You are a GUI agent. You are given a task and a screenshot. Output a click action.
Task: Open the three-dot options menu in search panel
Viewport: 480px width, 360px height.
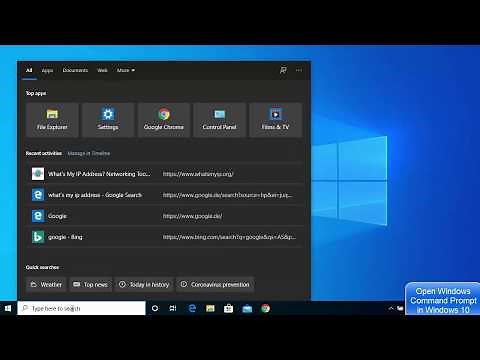click(x=299, y=70)
